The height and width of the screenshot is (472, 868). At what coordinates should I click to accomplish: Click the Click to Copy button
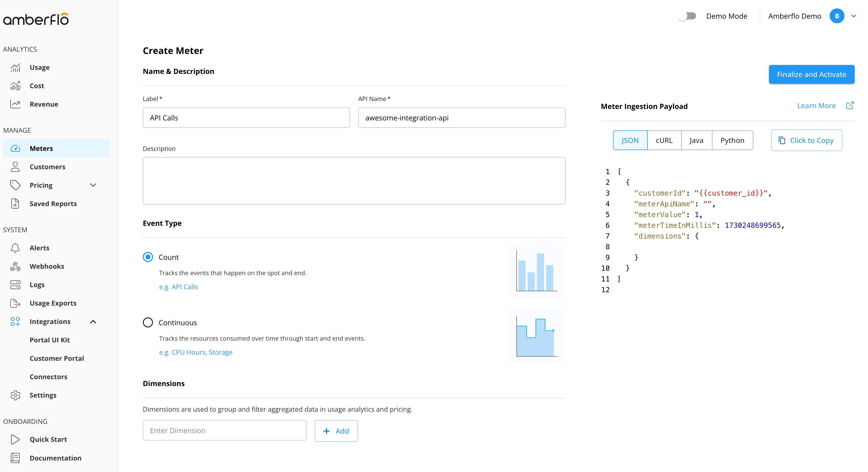807,140
